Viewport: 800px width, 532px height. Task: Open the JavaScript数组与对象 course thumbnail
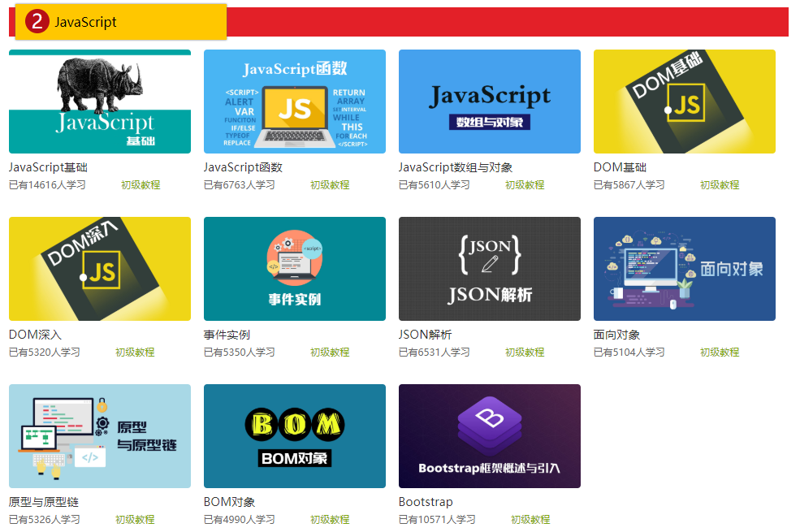[x=490, y=102]
